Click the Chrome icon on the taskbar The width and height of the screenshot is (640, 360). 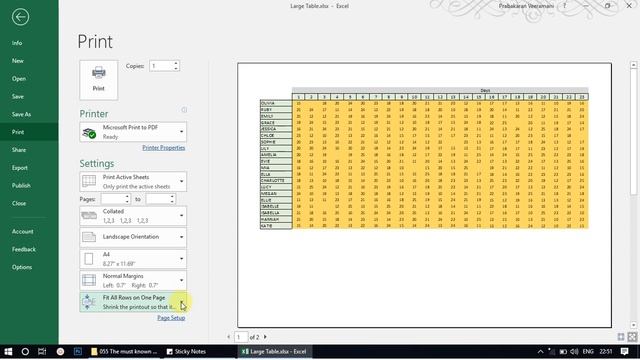coord(60,352)
